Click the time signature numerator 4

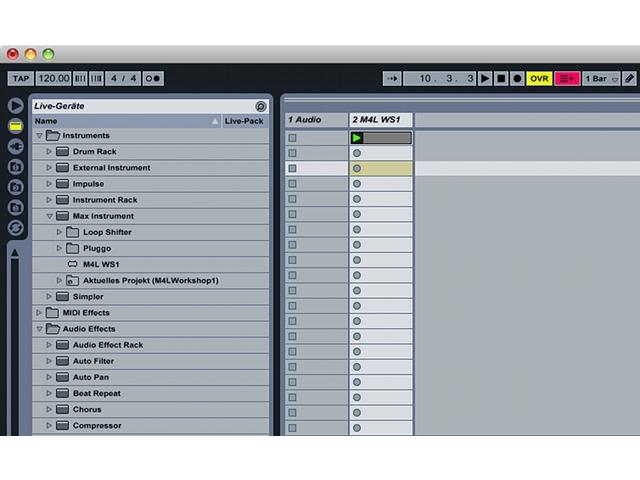(x=114, y=78)
